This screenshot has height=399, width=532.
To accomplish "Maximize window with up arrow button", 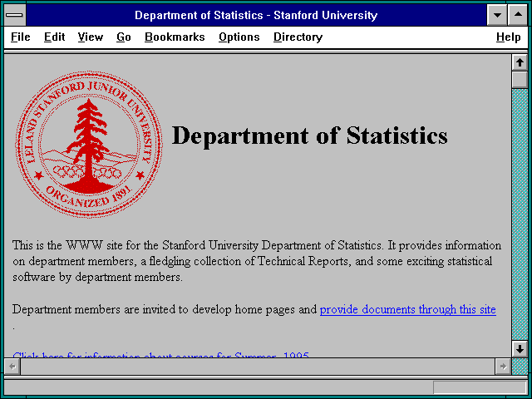I will pos(518,15).
